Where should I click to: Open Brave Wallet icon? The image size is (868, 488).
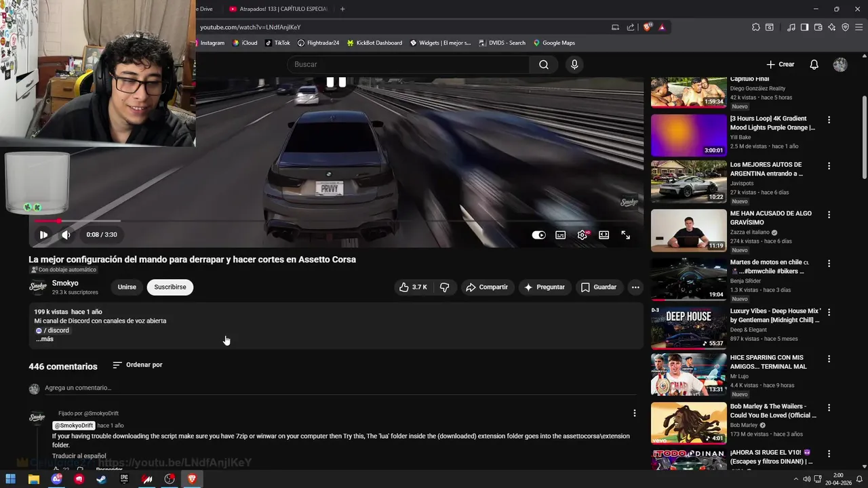point(818,27)
